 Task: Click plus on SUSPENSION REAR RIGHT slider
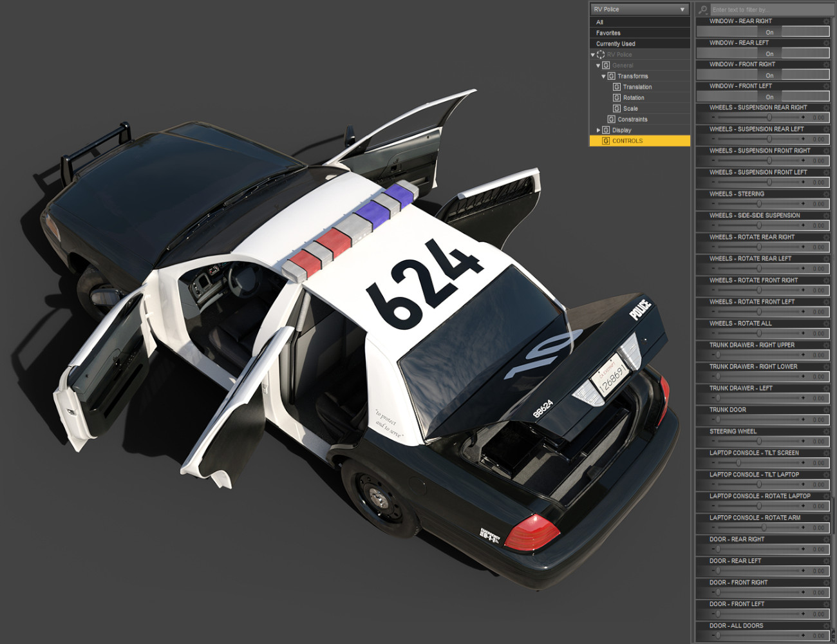pos(803,117)
